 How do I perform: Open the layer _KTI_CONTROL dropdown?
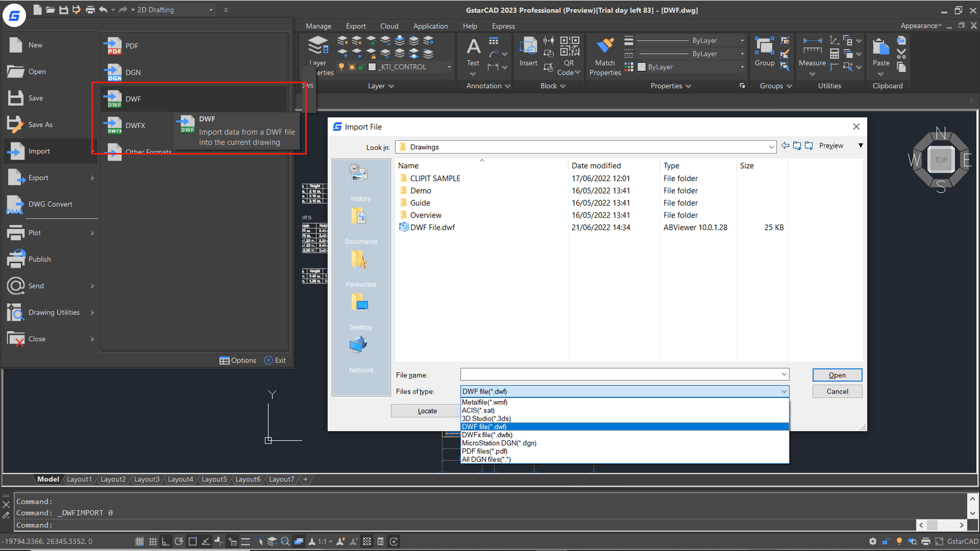click(449, 67)
